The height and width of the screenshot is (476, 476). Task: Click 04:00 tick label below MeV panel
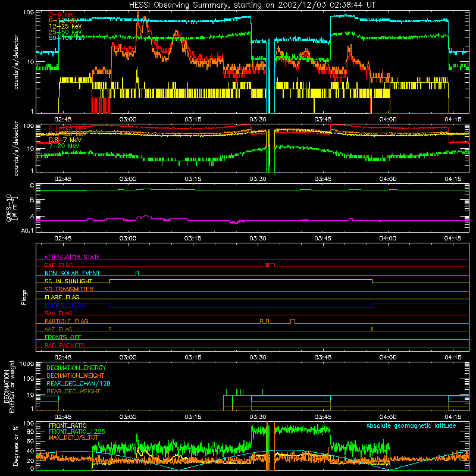[x=388, y=179]
